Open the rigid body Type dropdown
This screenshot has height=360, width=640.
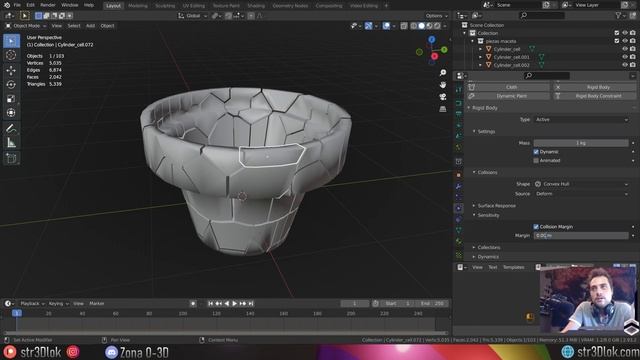click(581, 120)
